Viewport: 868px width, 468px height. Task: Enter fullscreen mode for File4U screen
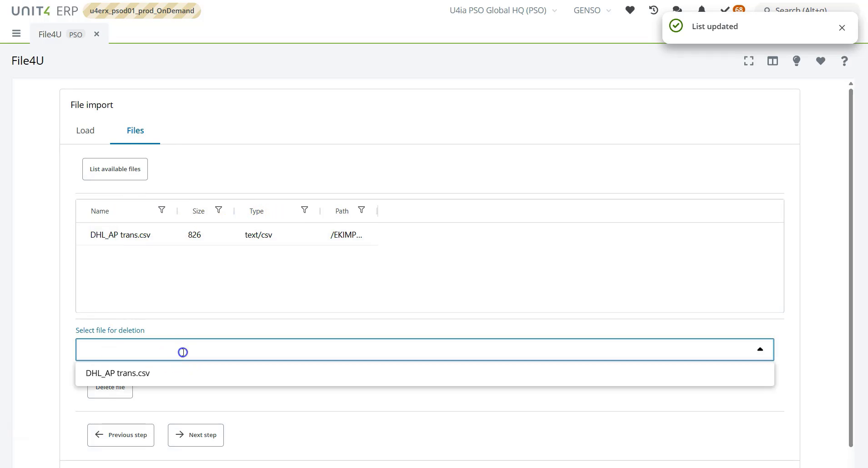pyautogui.click(x=749, y=61)
